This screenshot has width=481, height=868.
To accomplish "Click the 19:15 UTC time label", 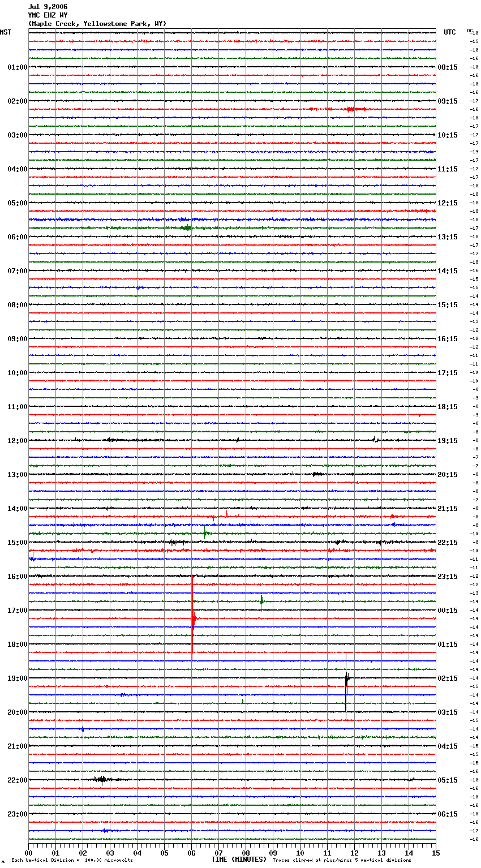I will click(448, 441).
